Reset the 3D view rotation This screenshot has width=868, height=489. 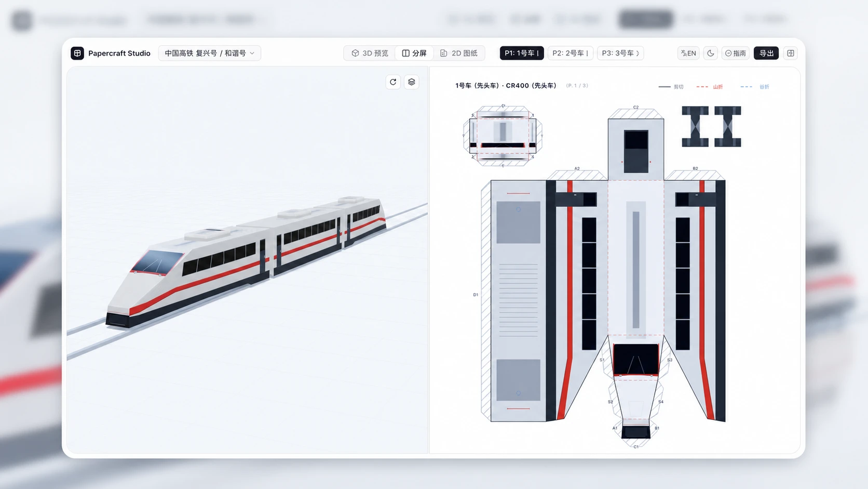[x=393, y=82]
